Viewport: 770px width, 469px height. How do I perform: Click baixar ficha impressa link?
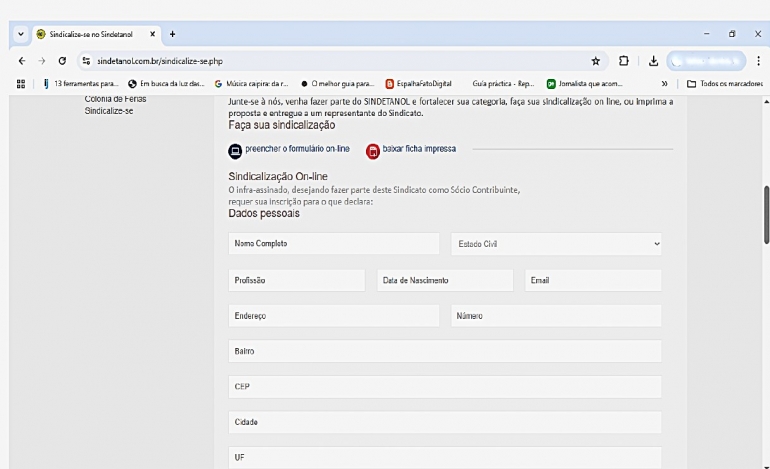click(x=419, y=149)
